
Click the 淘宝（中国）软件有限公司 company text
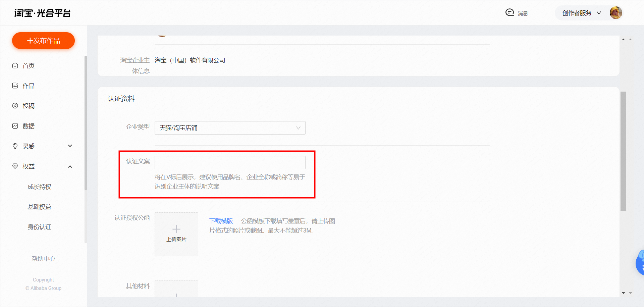pos(190,60)
